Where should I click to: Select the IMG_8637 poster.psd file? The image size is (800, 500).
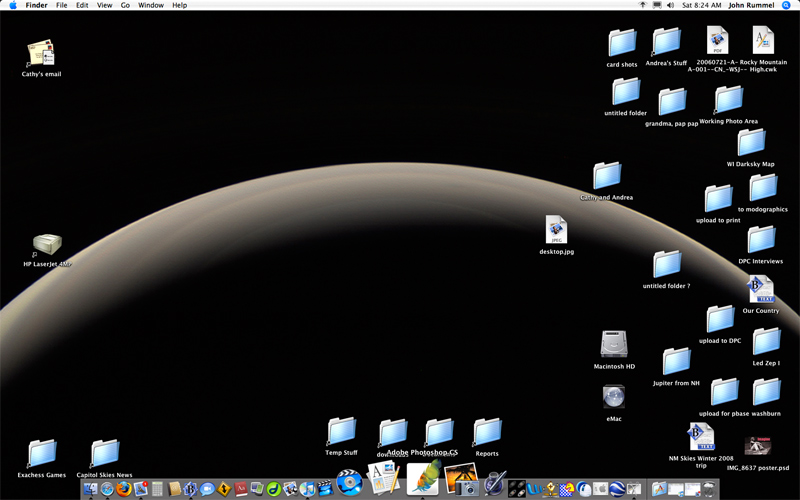(x=758, y=446)
